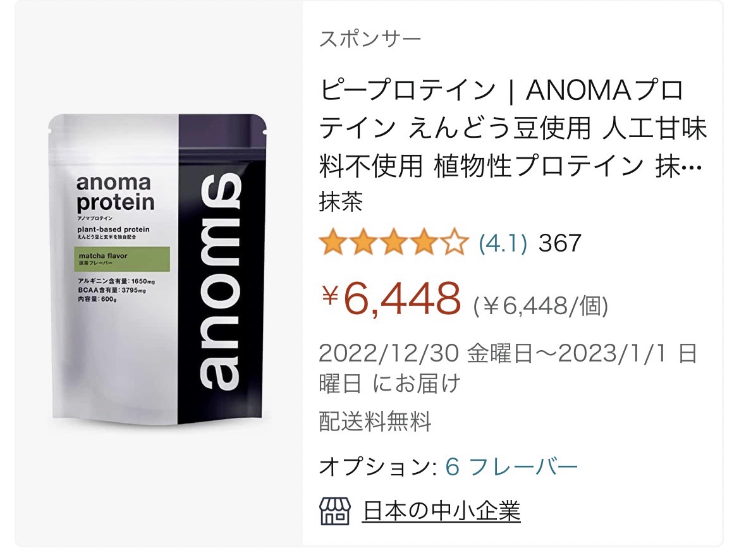Open the ピープロテイン product title
Viewport: 739px width, 560px height.
click(513, 128)
